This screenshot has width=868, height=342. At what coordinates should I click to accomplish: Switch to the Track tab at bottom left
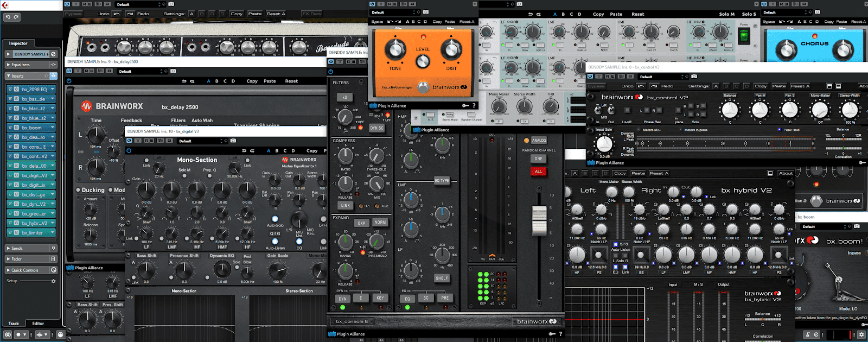[14, 324]
